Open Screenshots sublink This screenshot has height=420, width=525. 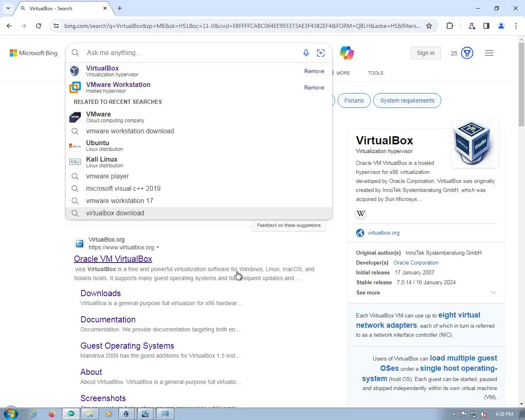[x=103, y=398]
